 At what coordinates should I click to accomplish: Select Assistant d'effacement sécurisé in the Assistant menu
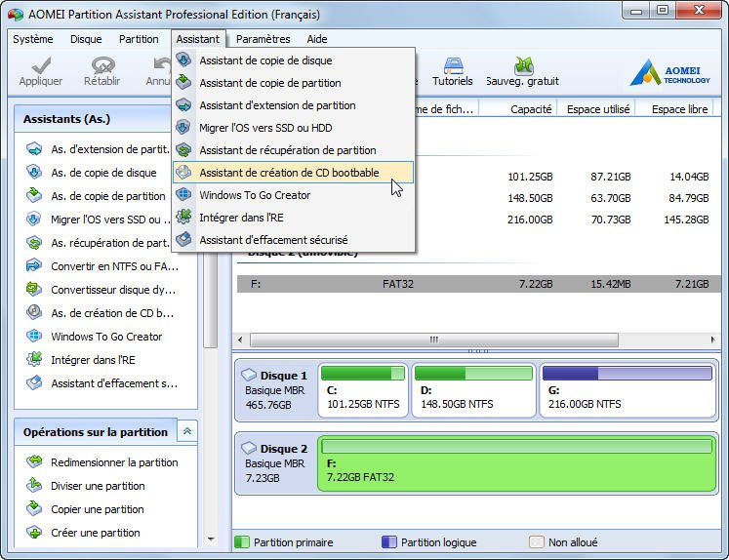[294, 240]
